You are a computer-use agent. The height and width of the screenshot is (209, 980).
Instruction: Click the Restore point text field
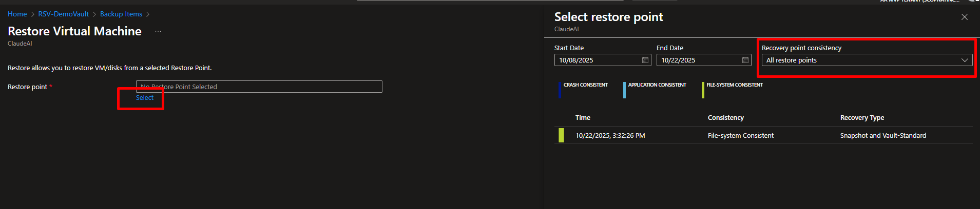click(x=259, y=87)
